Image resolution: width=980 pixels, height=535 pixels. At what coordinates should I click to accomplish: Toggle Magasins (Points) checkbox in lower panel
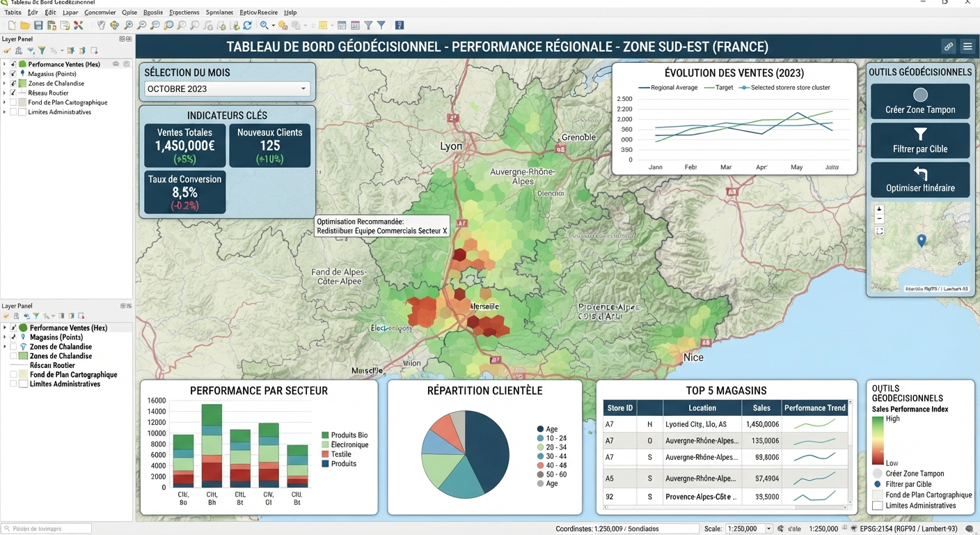tap(13, 337)
